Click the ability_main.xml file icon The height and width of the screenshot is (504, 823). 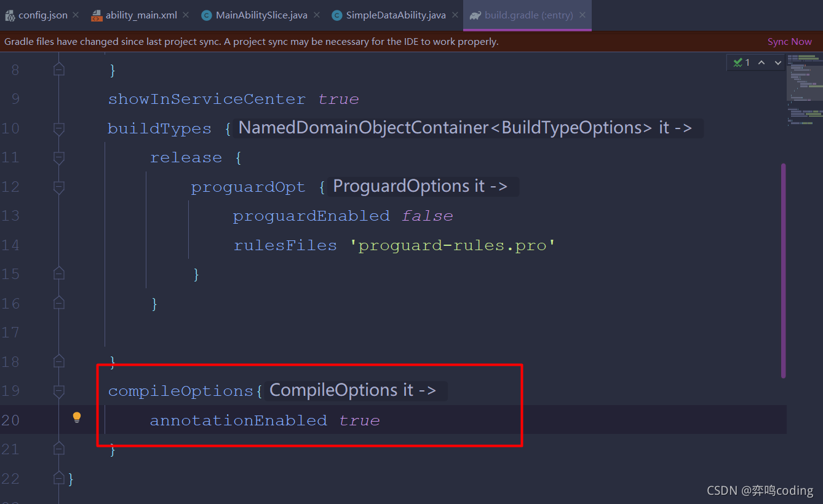point(97,15)
